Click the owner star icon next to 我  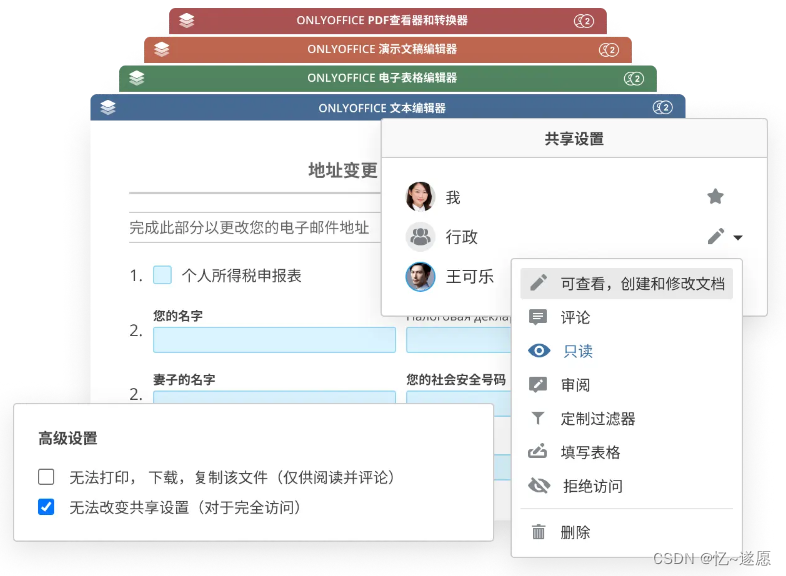tap(715, 197)
